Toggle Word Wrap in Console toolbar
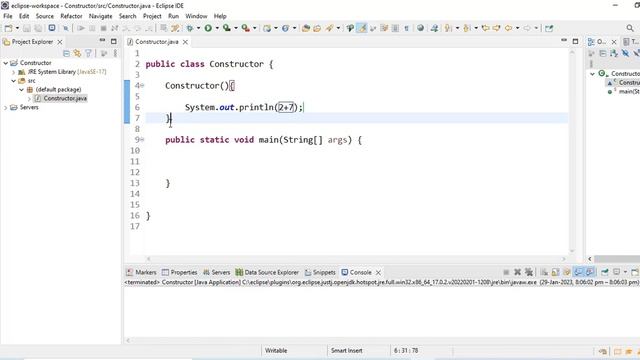The image size is (640, 360). click(567, 272)
